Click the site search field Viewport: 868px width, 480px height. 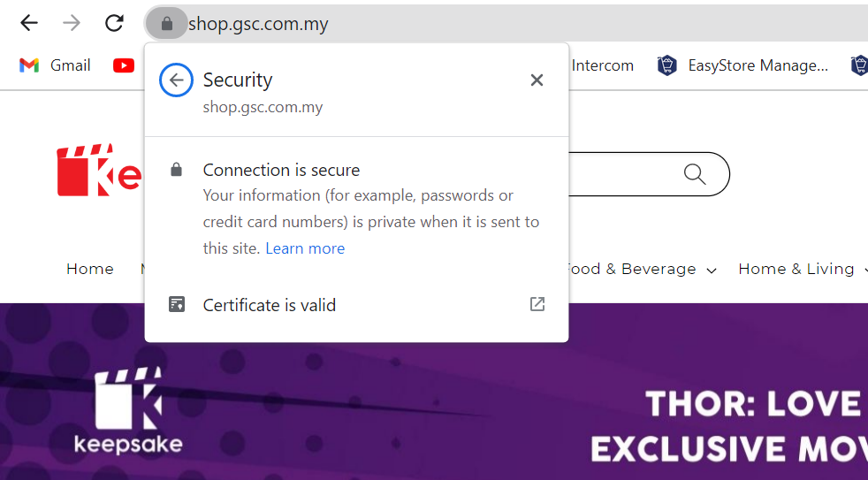point(620,174)
